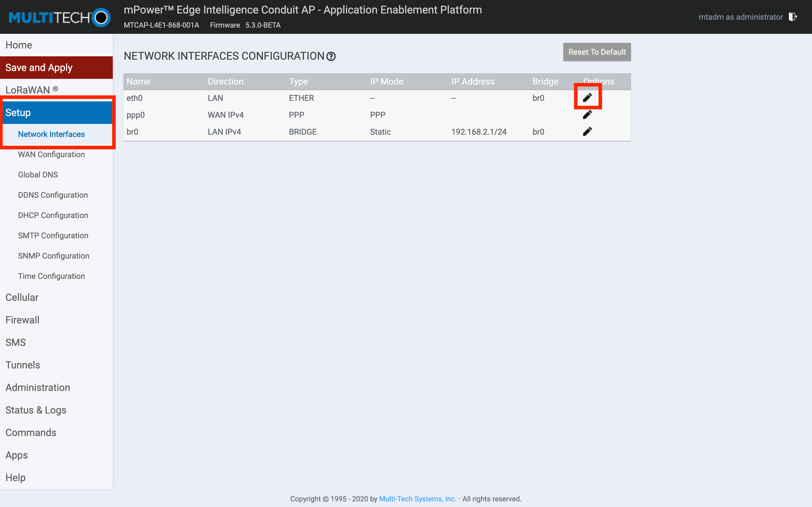Click Reset To Default button
The width and height of the screenshot is (812, 507).
(596, 52)
